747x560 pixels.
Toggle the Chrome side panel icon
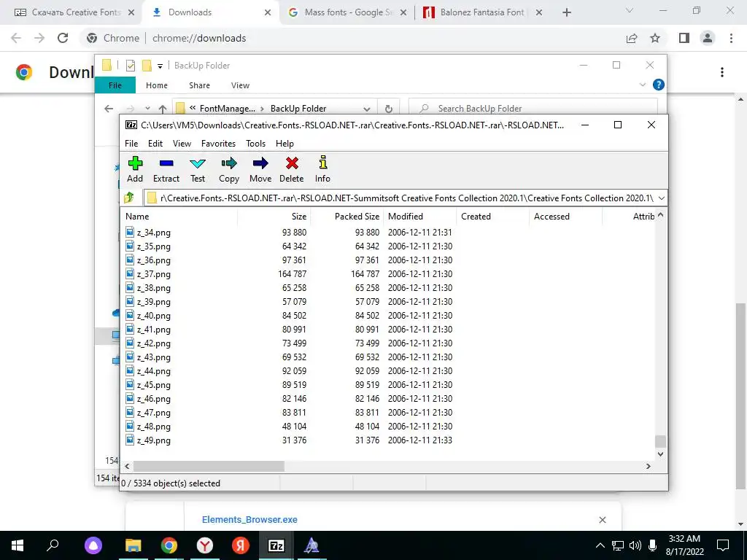pyautogui.click(x=684, y=38)
